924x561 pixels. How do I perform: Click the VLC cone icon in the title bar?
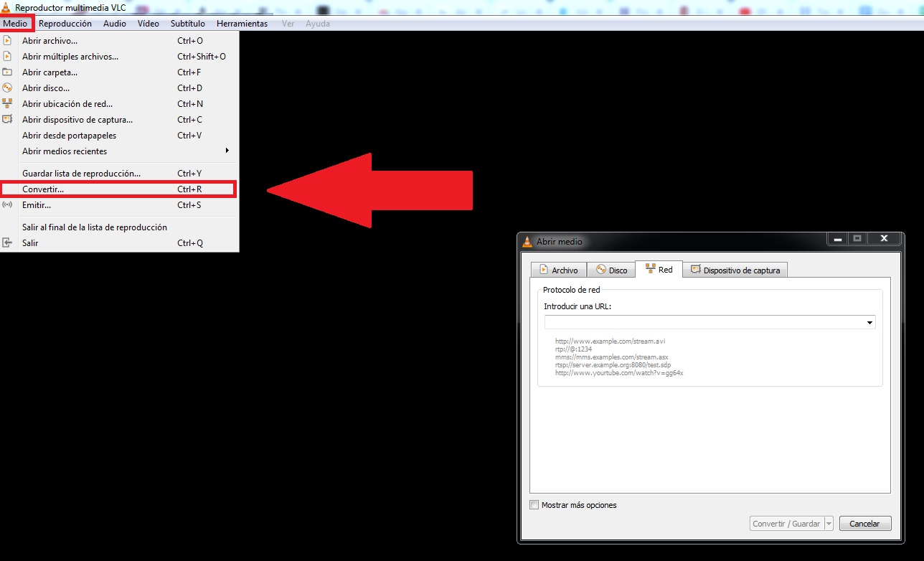coord(6,8)
